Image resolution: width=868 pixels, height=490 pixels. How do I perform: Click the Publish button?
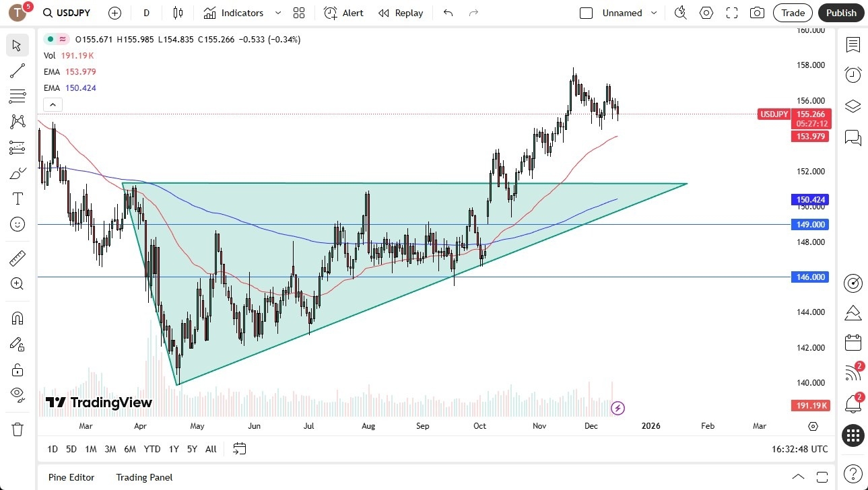tap(840, 13)
